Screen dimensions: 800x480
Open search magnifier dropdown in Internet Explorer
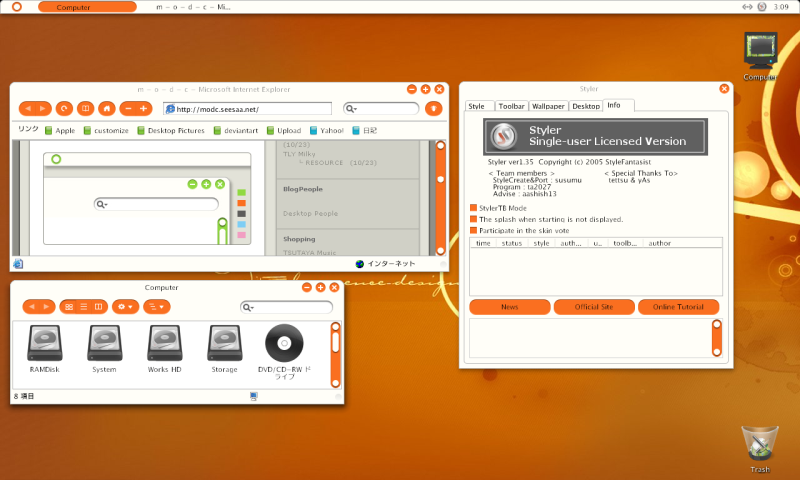(351, 109)
